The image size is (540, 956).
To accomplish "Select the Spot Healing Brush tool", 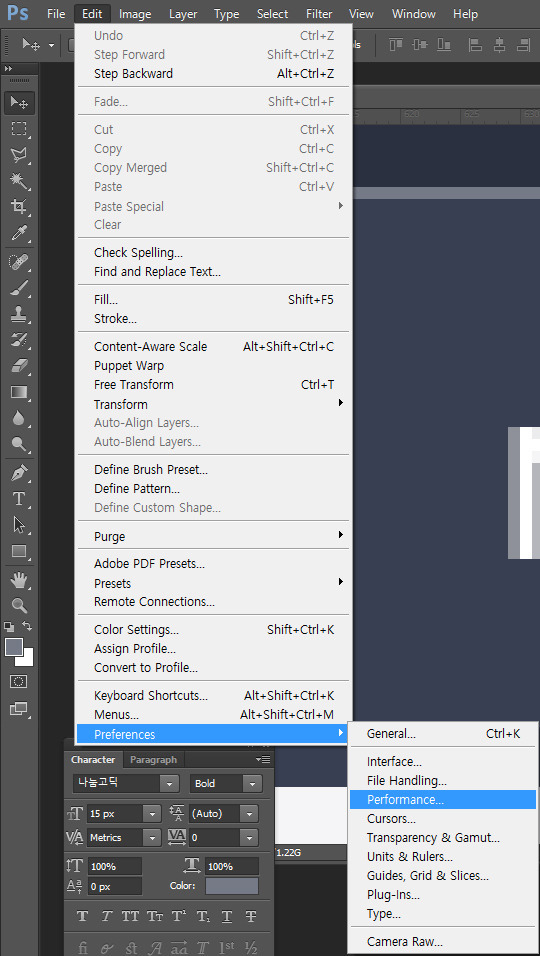I will (19, 262).
